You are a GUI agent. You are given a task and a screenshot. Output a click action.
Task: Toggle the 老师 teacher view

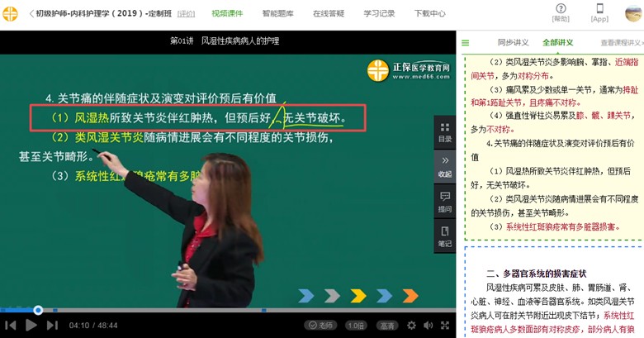coord(320,326)
